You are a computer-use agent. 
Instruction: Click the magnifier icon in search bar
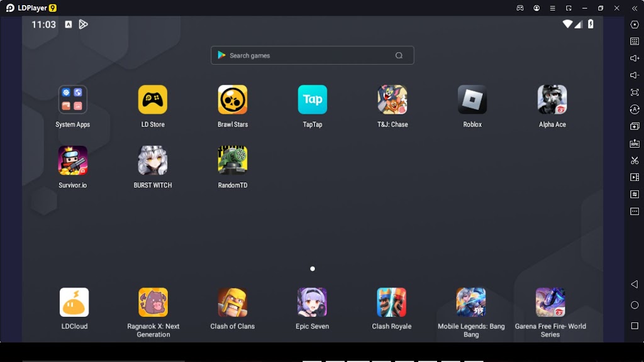pos(399,55)
